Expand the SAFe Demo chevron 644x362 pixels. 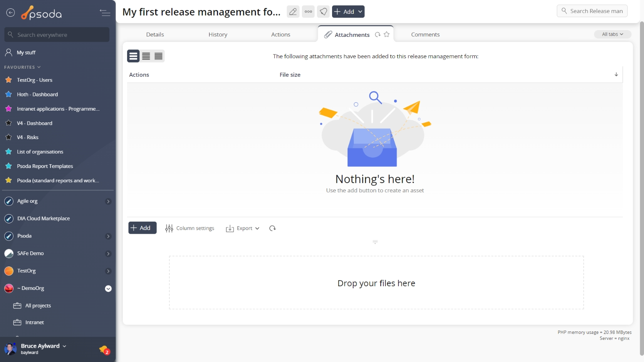108,254
